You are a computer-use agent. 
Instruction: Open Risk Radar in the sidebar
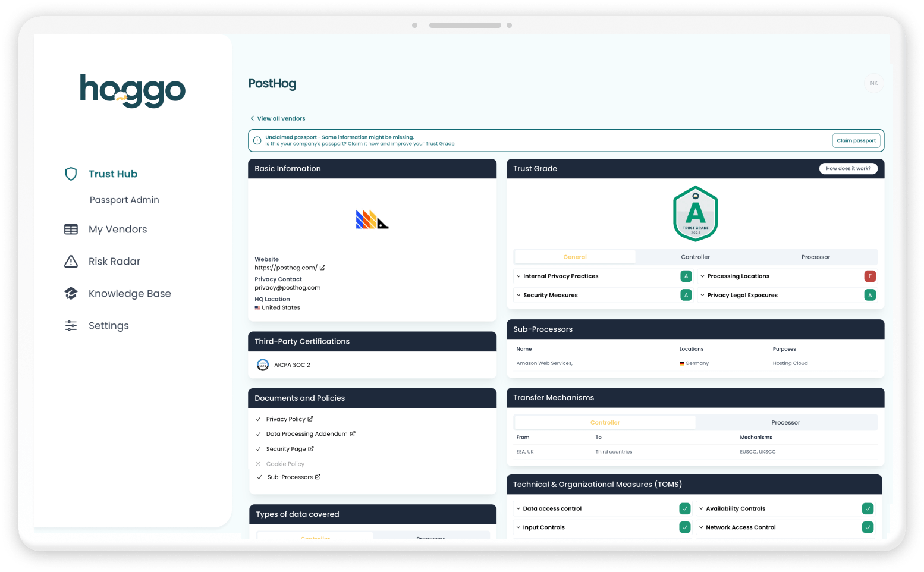(x=115, y=262)
